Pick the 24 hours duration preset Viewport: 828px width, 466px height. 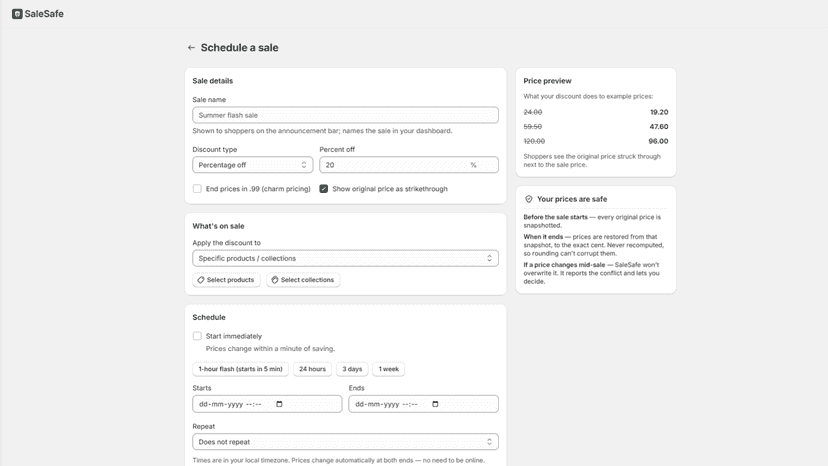point(313,369)
